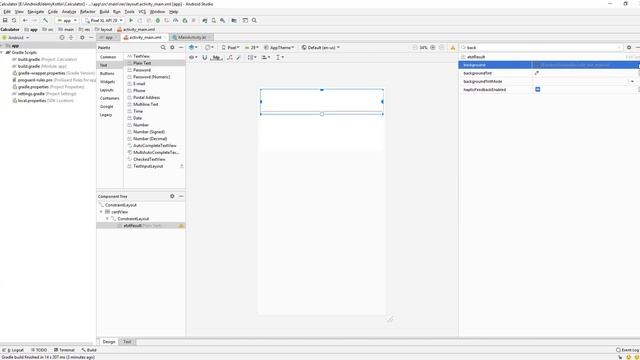Viewport: 640px width, 360px height.
Task: Click the backgroundTint color picker eyedropper
Action: coord(537,73)
